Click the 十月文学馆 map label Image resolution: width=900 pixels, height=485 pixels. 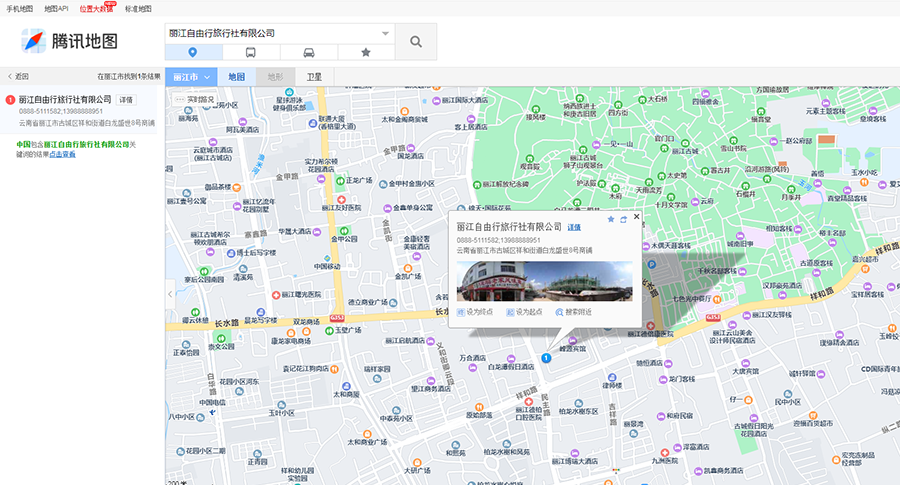pyautogui.click(x=671, y=205)
